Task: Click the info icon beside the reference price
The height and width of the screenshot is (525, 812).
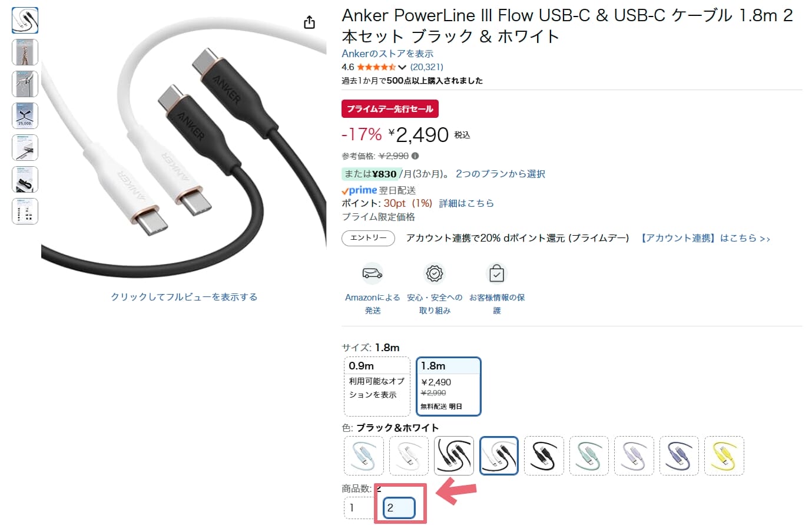Action: click(415, 156)
